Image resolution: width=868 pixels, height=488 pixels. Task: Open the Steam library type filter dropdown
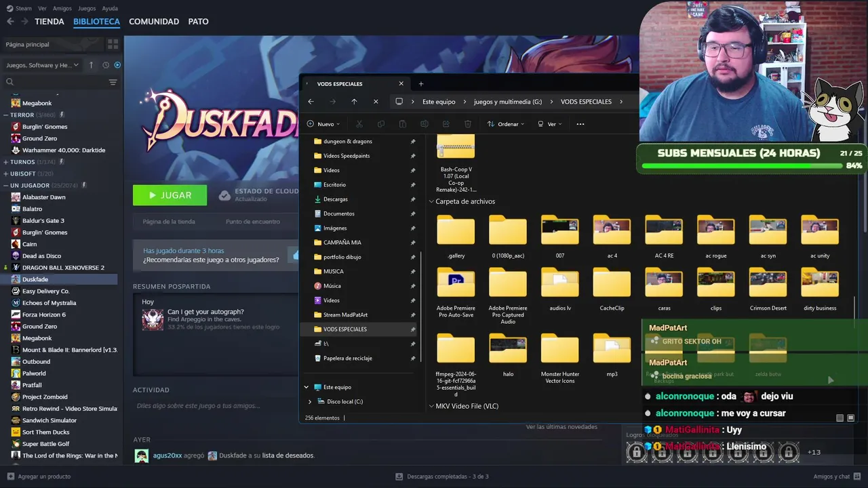(42, 65)
